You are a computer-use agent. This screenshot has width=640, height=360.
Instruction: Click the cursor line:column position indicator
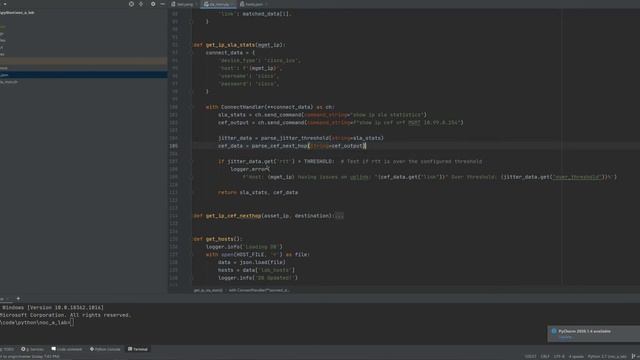(x=530, y=356)
